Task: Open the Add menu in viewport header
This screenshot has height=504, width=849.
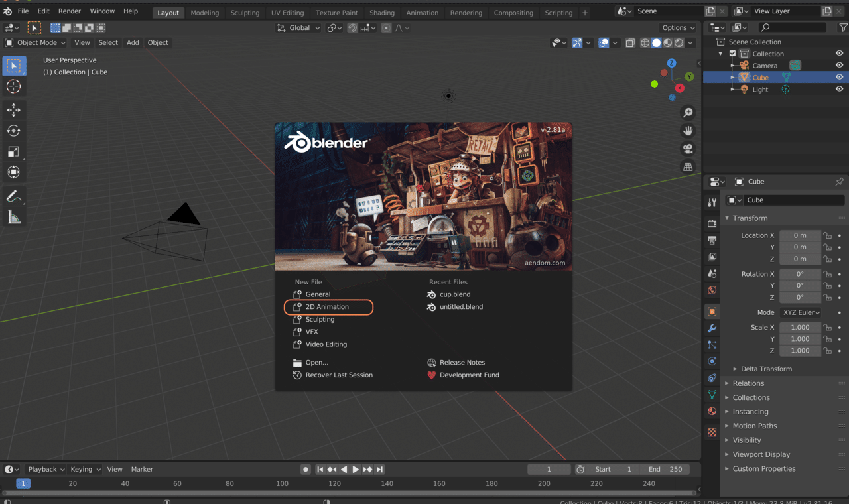Action: (133, 42)
